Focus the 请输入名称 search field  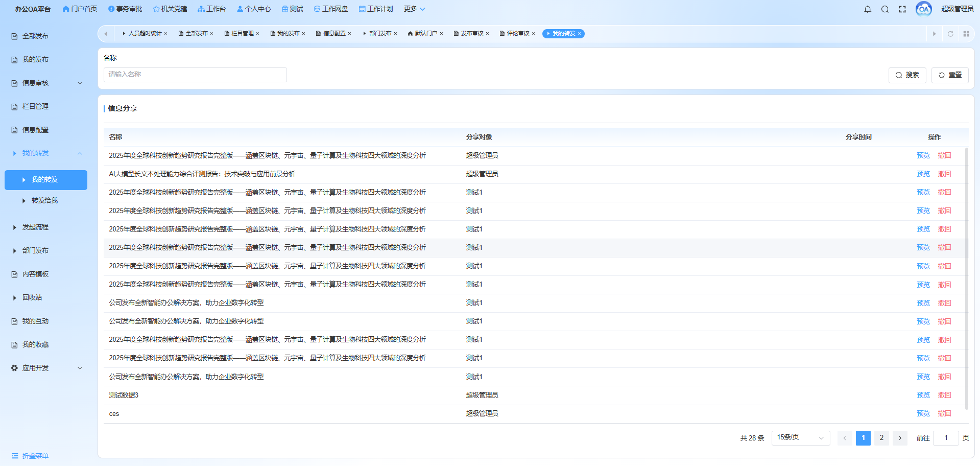pyautogui.click(x=195, y=75)
